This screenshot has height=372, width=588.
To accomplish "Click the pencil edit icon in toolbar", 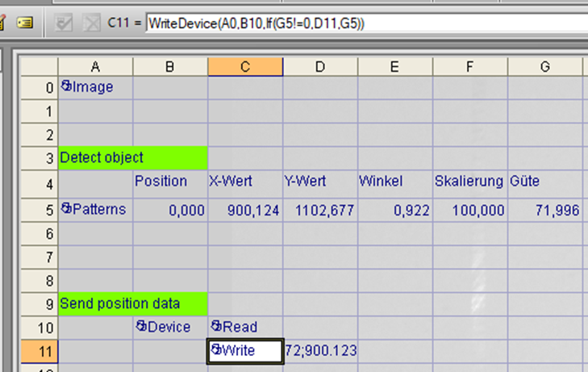I will tap(3, 23).
